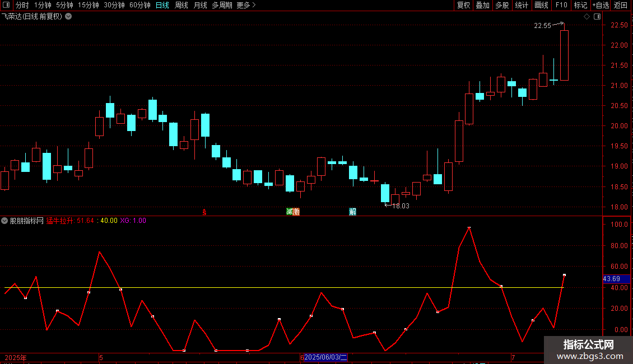Screen dimensions: 633x364
Task: Click the month 7 marker on time axis
Action: 513,357
